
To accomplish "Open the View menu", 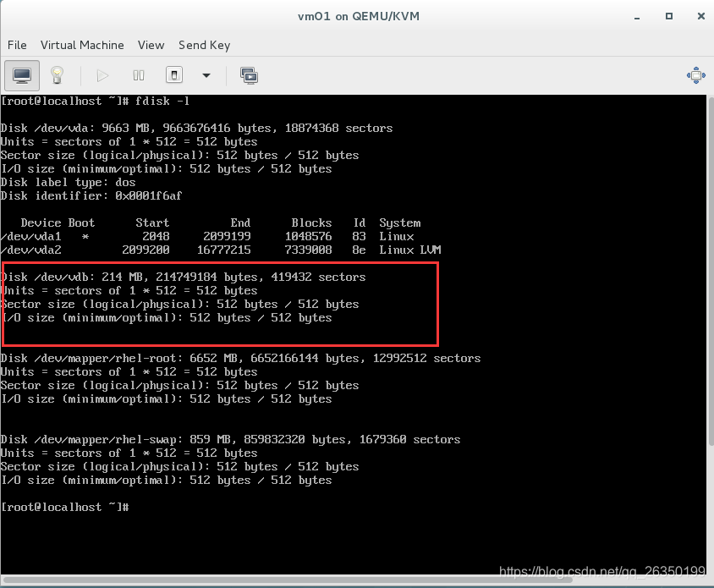I will (x=151, y=45).
